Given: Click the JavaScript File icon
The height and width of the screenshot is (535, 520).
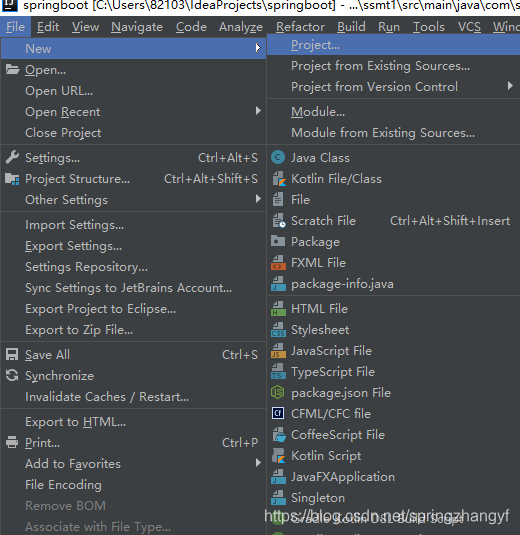Looking at the screenshot, I should [x=278, y=351].
